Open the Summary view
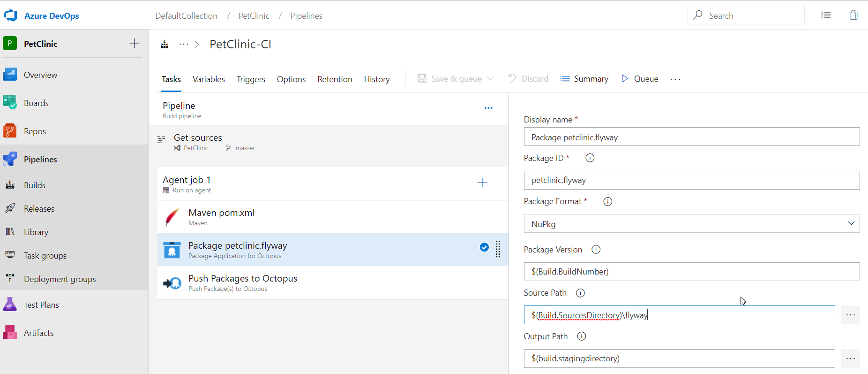The width and height of the screenshot is (868, 374). [x=584, y=79]
